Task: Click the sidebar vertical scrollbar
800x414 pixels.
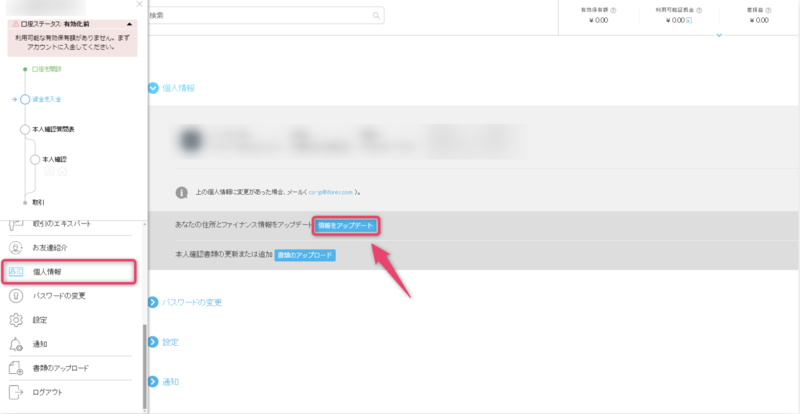Action: (145, 367)
